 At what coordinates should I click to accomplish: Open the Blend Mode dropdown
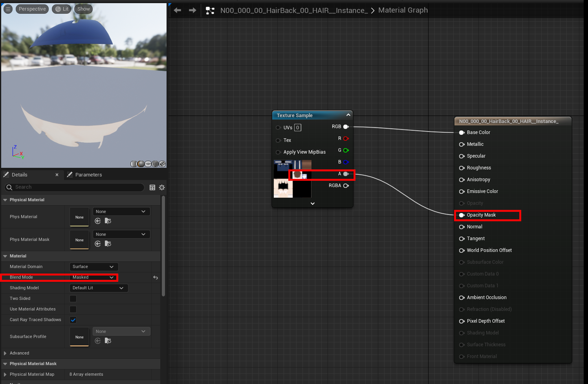tap(93, 277)
